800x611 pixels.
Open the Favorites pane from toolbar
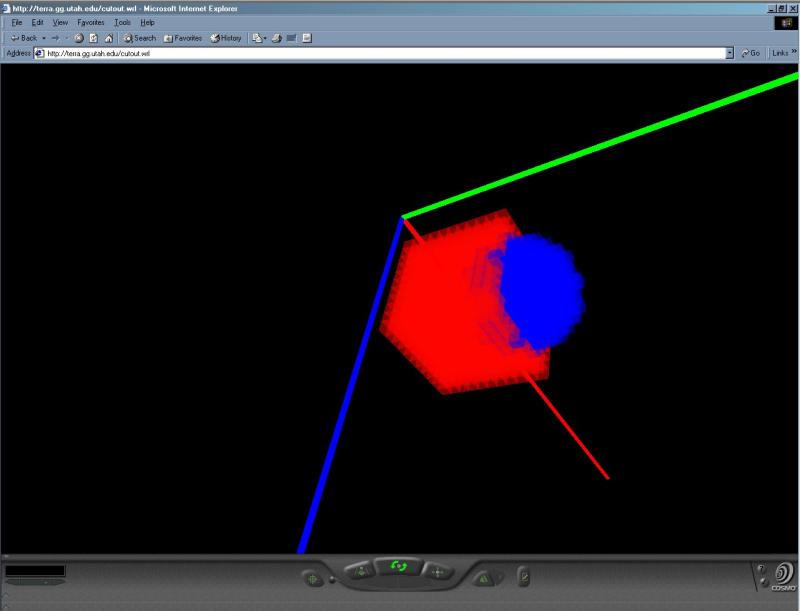[x=183, y=38]
